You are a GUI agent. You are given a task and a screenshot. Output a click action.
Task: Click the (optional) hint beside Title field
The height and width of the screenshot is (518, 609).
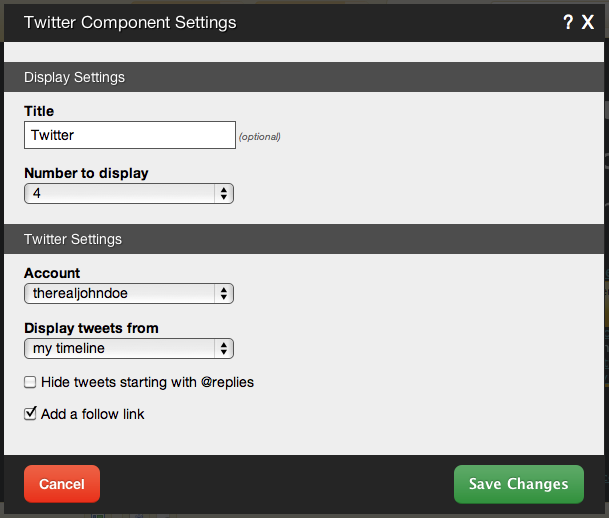point(260,137)
